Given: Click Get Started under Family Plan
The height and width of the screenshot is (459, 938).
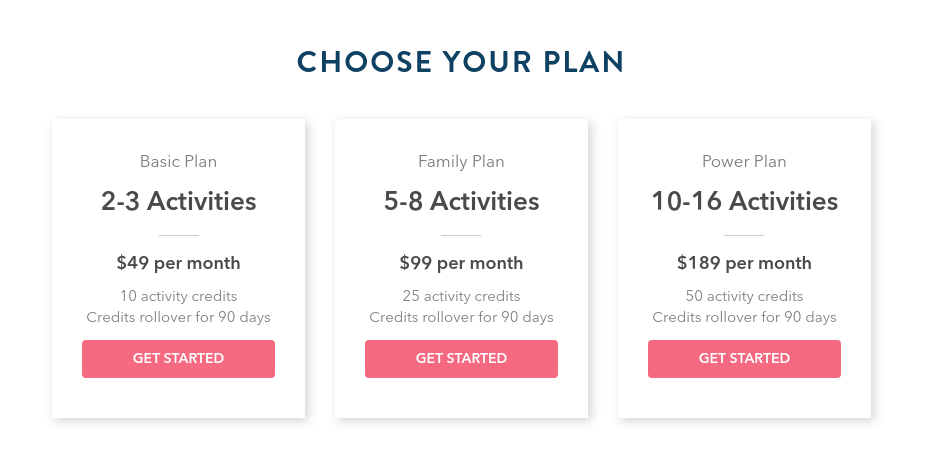Looking at the screenshot, I should click(x=461, y=358).
